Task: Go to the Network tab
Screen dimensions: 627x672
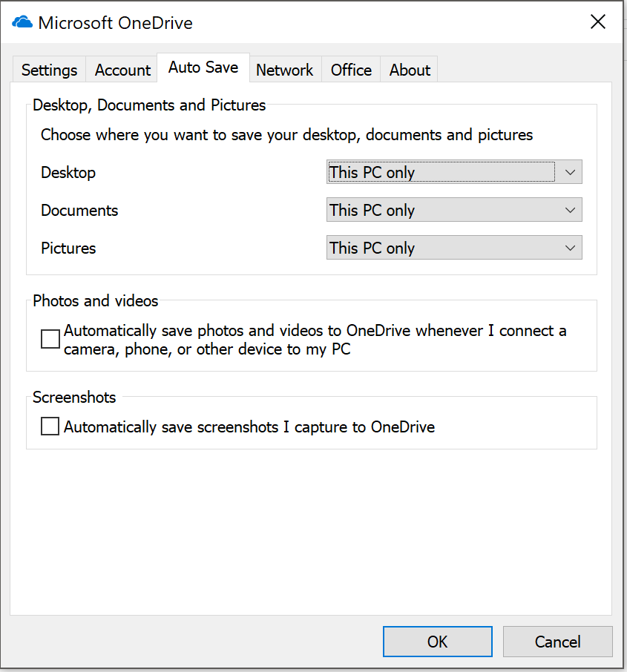Action: coord(285,70)
